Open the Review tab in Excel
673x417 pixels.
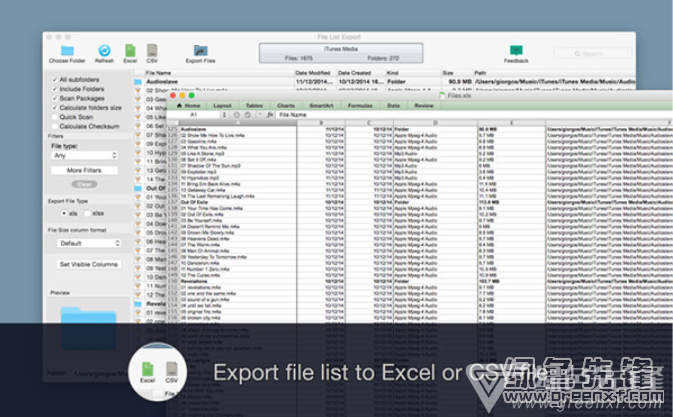(424, 106)
